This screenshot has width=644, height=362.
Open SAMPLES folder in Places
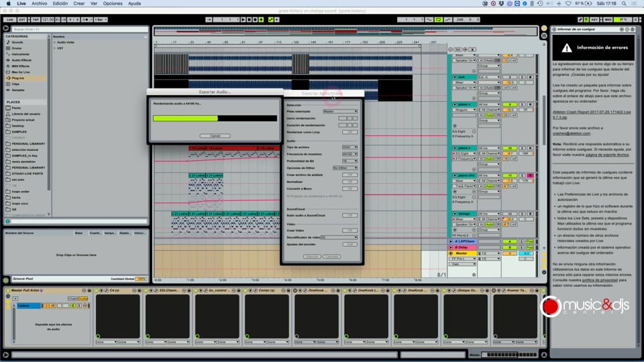[19, 132]
